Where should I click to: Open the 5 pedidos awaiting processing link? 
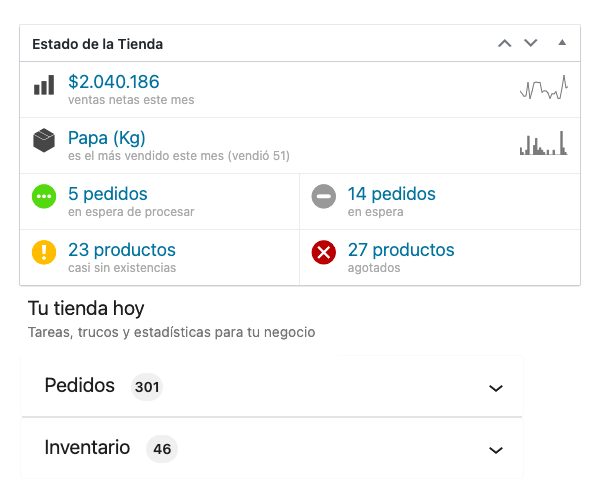coord(108,194)
